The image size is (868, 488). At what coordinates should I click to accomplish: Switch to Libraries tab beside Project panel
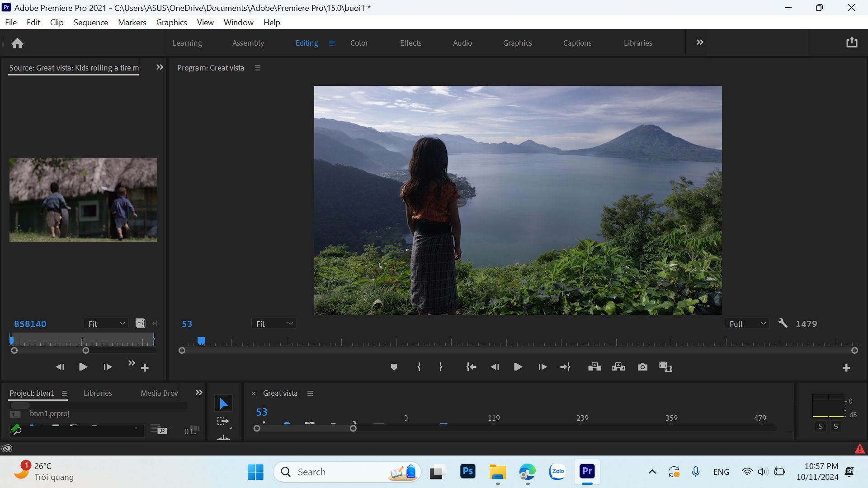pos(98,393)
